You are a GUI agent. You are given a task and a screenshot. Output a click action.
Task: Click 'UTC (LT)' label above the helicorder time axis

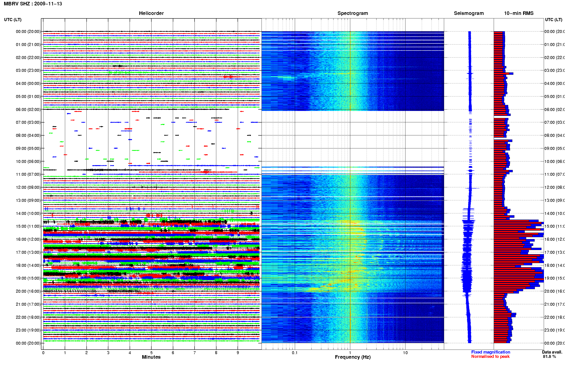13,19
